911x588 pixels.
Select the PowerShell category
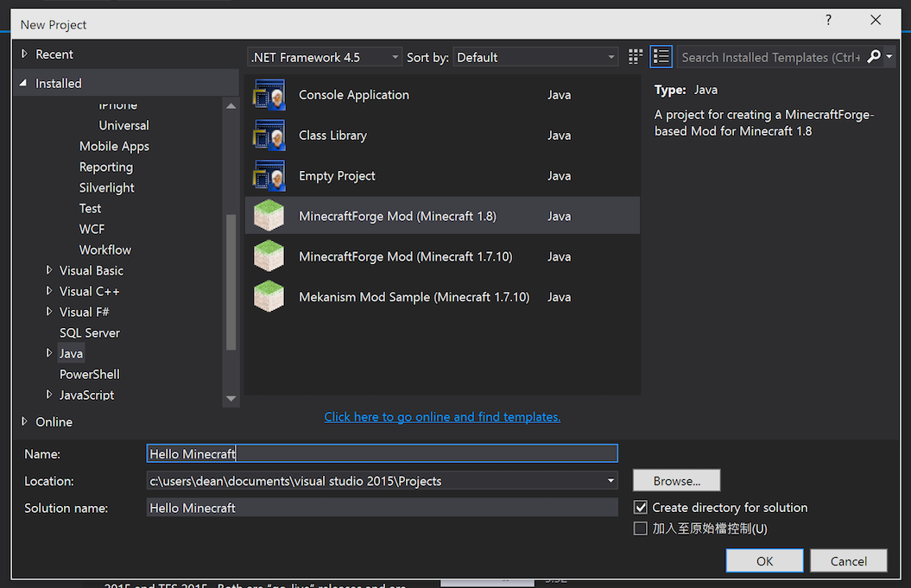click(90, 374)
